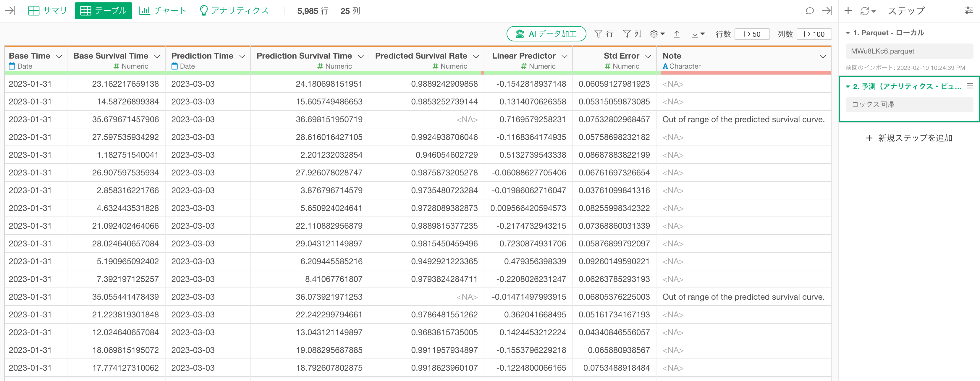The height and width of the screenshot is (381, 980).
Task: Click the Base Survival Time numeric hash icon
Action: pyautogui.click(x=117, y=66)
